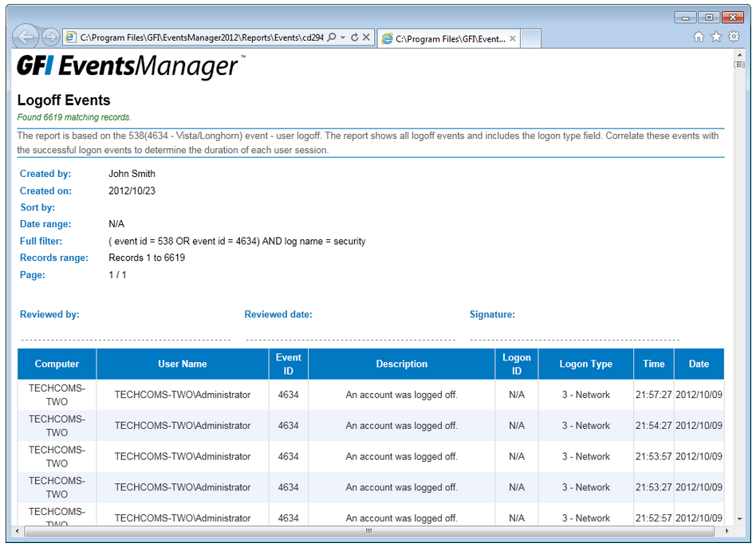Close the C:\Program Files\GFI\Event... tab
Screen dimensions: 756x547
pos(513,38)
